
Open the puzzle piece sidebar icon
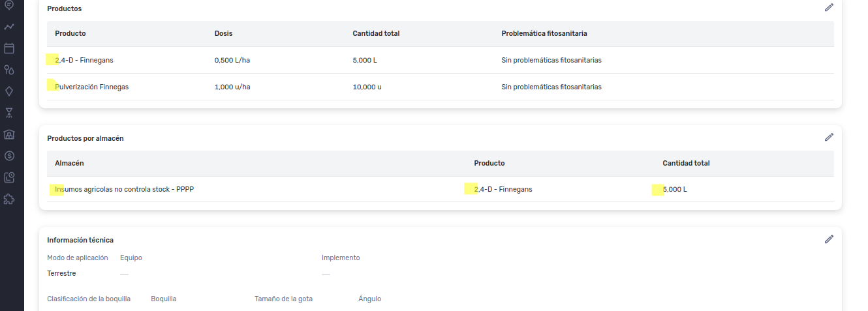[9, 199]
